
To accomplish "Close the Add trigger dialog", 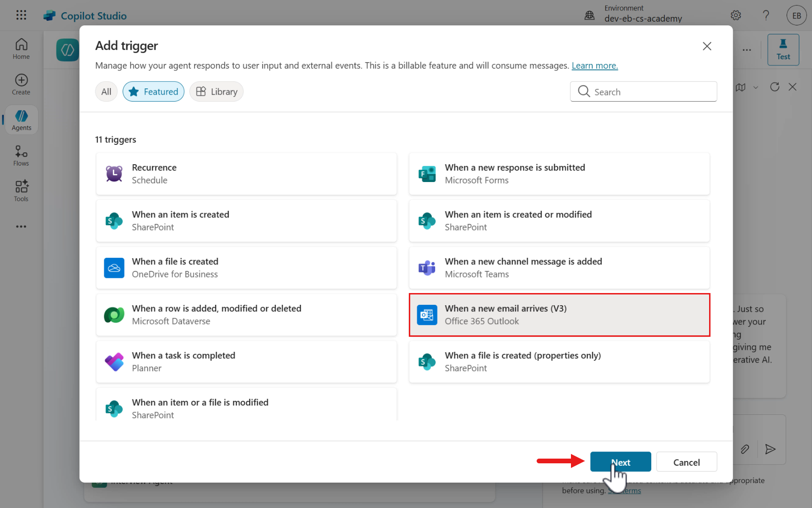I will (x=707, y=46).
